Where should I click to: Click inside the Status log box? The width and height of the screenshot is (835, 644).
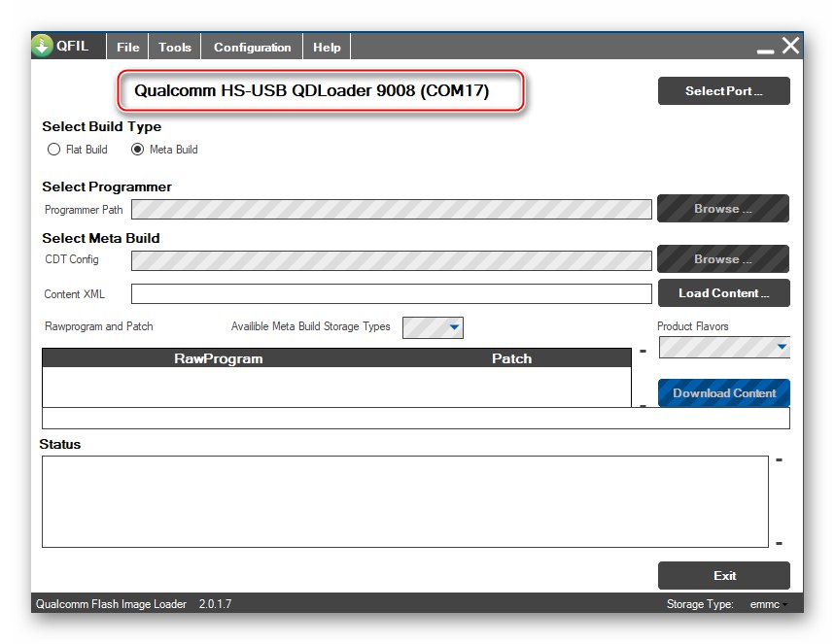point(404,501)
